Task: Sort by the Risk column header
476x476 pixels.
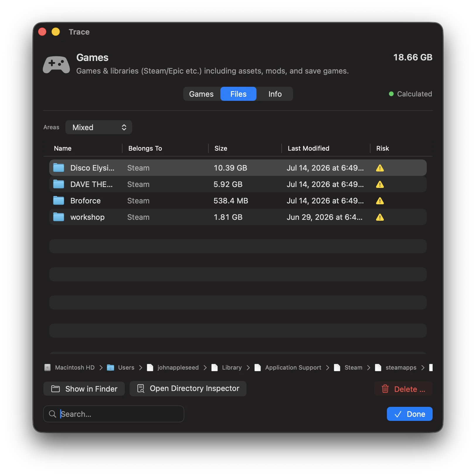Action: (382, 148)
